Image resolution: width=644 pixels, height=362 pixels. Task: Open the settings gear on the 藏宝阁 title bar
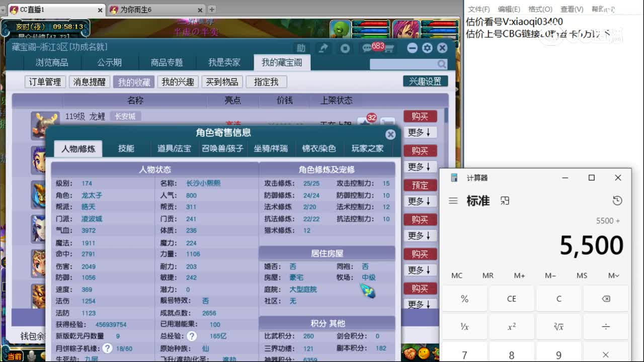(x=427, y=48)
